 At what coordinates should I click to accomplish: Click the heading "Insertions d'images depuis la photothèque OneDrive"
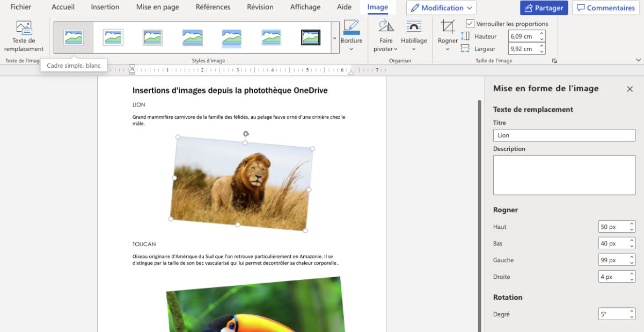tap(230, 90)
